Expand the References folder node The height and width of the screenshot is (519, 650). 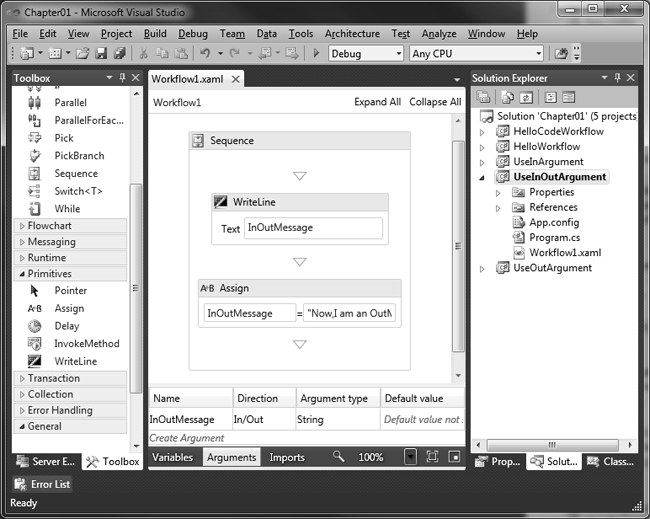498,208
